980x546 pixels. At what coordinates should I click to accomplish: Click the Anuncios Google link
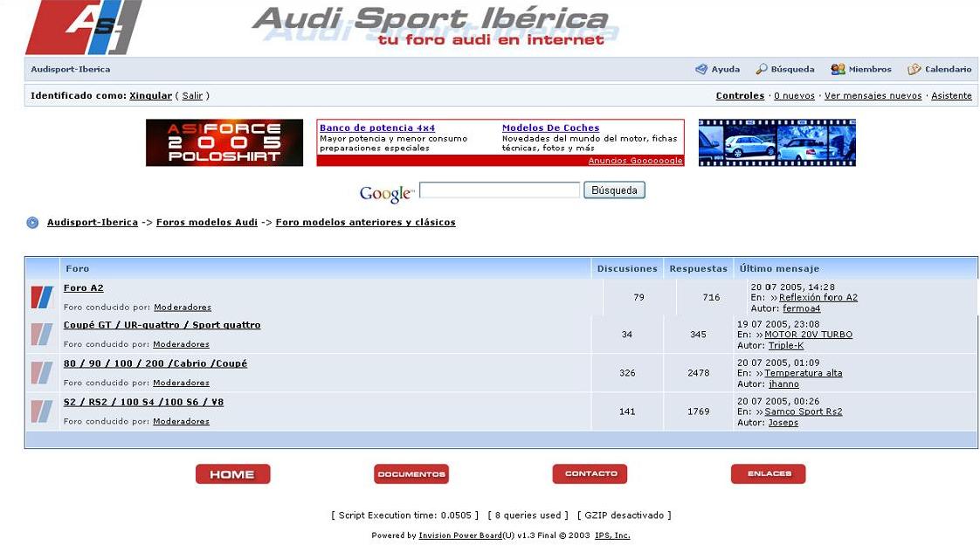pos(636,161)
